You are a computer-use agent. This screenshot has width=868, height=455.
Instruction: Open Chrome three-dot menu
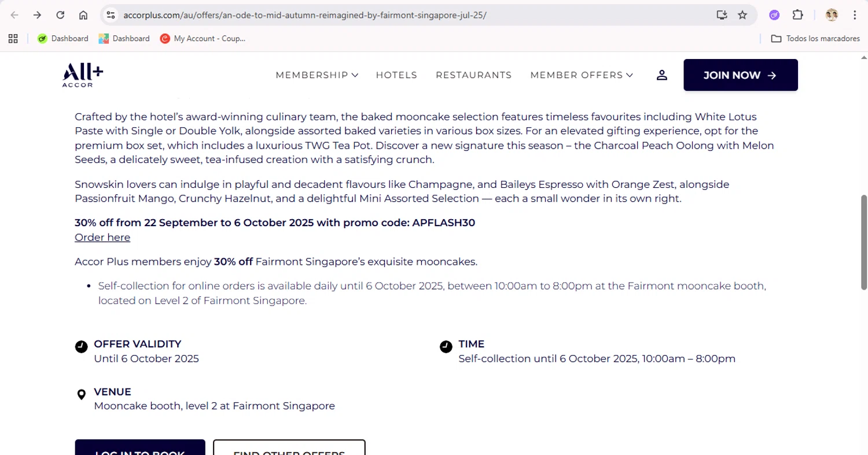[x=855, y=15]
